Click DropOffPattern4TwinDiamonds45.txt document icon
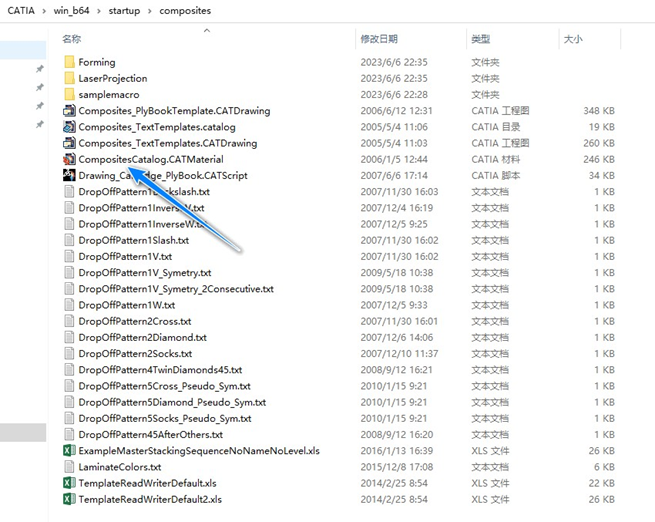The image size is (655, 522). (x=69, y=370)
